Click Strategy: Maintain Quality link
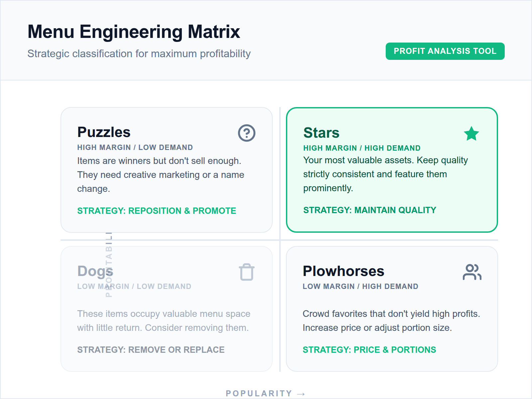The height and width of the screenshot is (399, 532). (x=369, y=210)
